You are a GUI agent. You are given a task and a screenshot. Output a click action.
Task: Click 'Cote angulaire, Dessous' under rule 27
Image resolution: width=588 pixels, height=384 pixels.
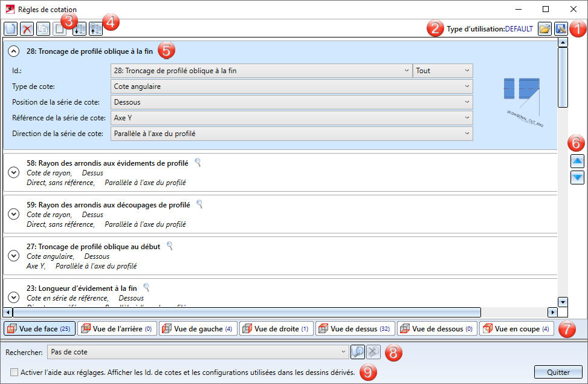68,256
